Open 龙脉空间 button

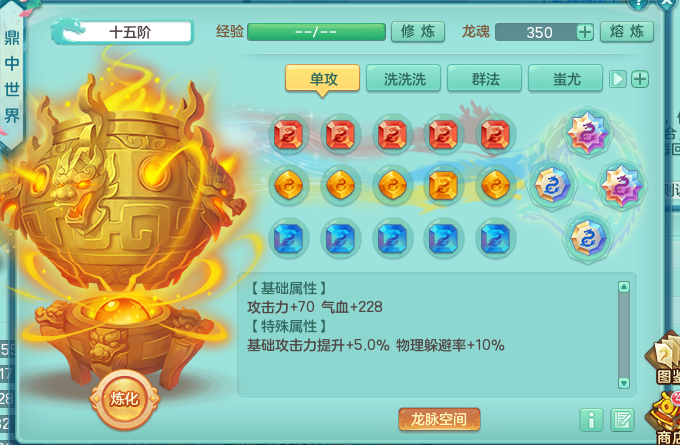point(439,419)
